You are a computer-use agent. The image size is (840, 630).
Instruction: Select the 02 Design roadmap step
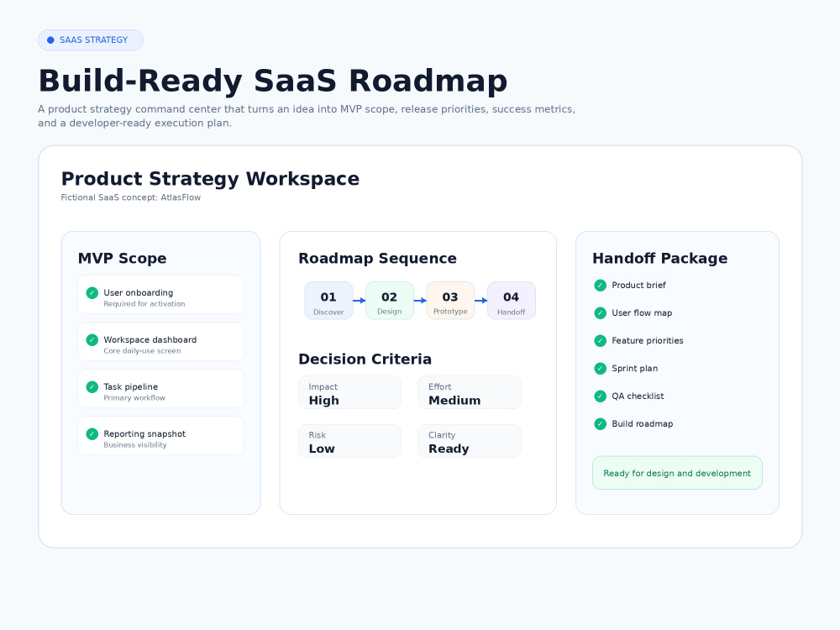[390, 301]
